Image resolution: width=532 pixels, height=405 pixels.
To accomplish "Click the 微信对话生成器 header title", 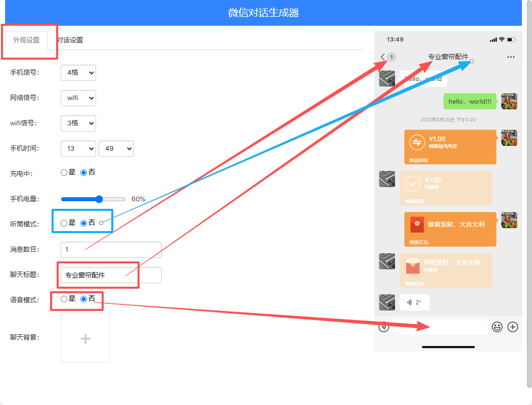I will 263,13.
